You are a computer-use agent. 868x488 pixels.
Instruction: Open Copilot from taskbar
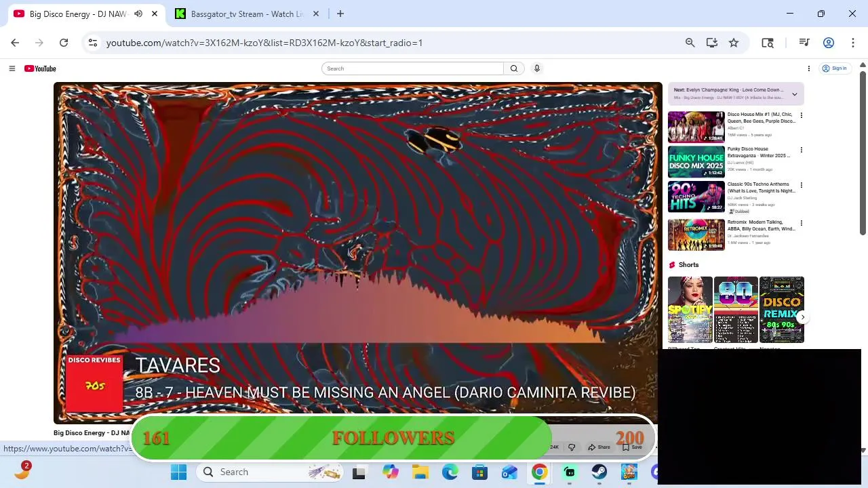coord(390,472)
